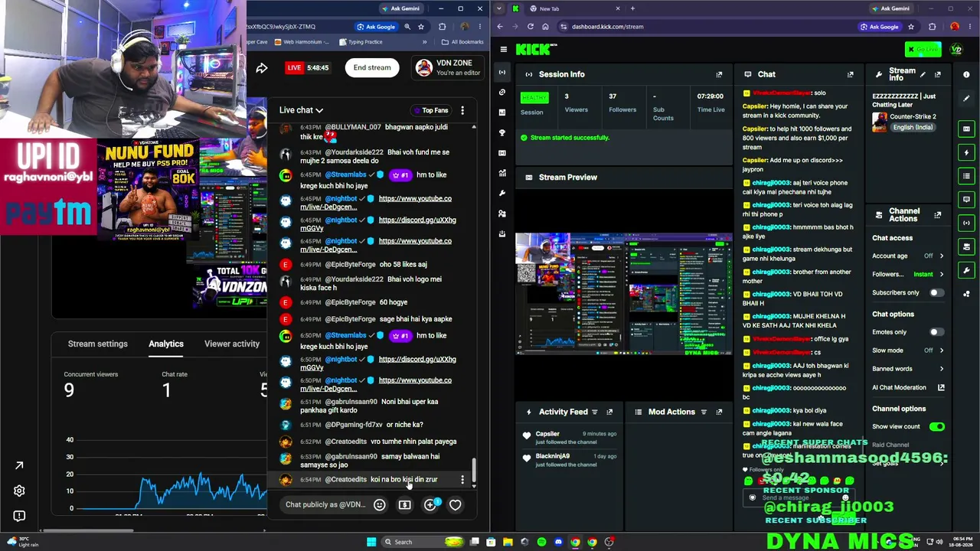Open AI Chat Moderation link
This screenshot has width=980, height=551.
coord(908,387)
